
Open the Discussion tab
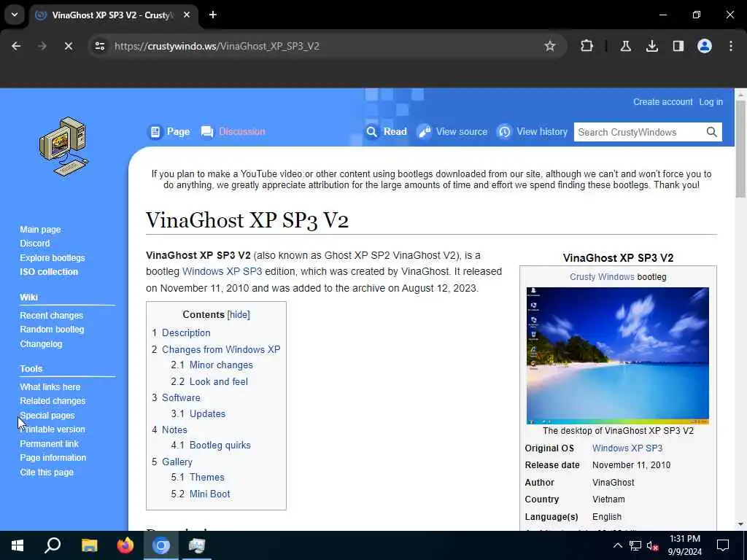click(233, 131)
